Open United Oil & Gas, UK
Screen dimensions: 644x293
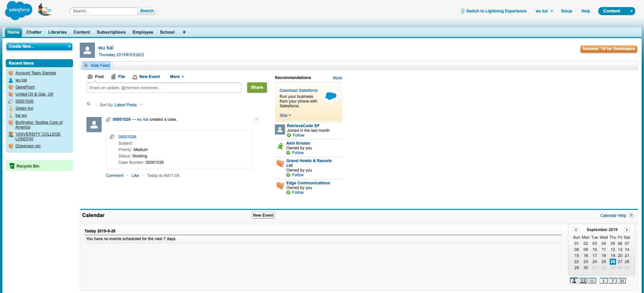tap(34, 94)
